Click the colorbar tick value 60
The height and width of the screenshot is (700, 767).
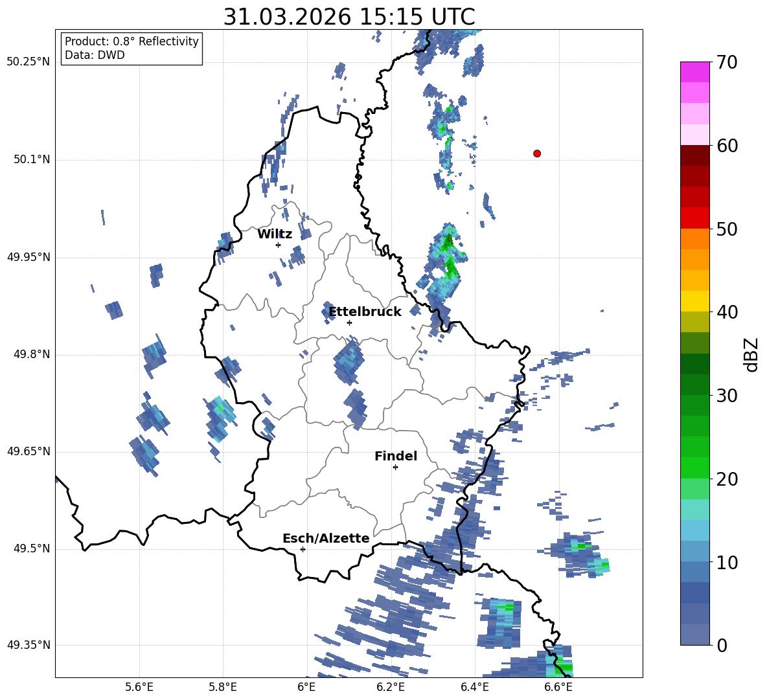[x=727, y=146]
